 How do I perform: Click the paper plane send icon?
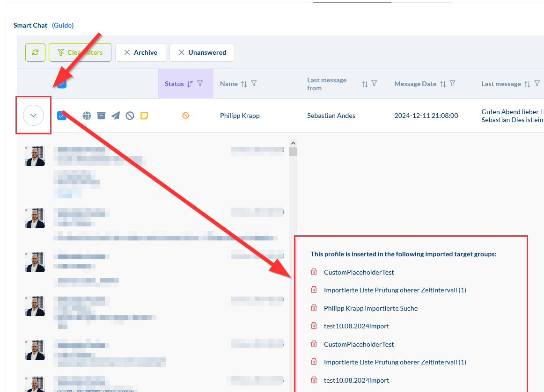[x=116, y=116]
